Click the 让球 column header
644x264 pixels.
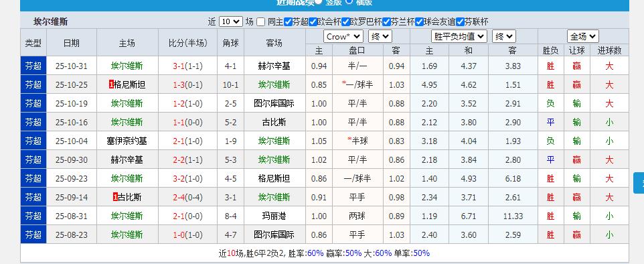point(576,50)
